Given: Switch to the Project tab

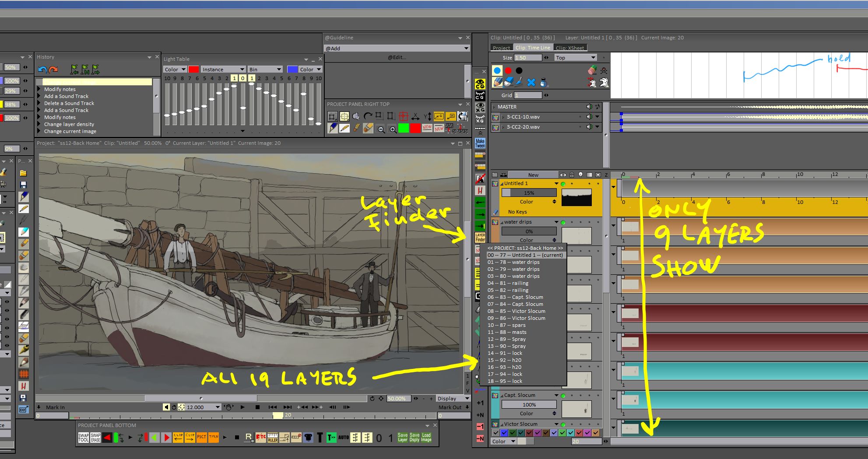Looking at the screenshot, I should click(501, 48).
